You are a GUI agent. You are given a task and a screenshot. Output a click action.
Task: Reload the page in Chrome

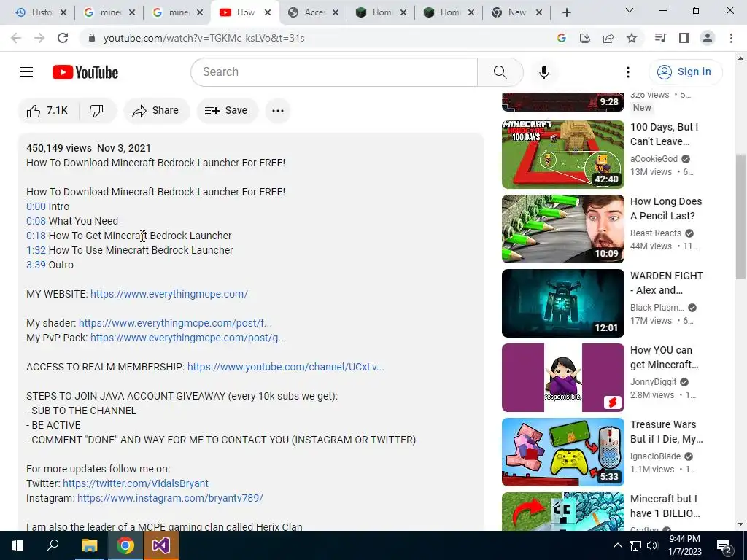tap(63, 38)
